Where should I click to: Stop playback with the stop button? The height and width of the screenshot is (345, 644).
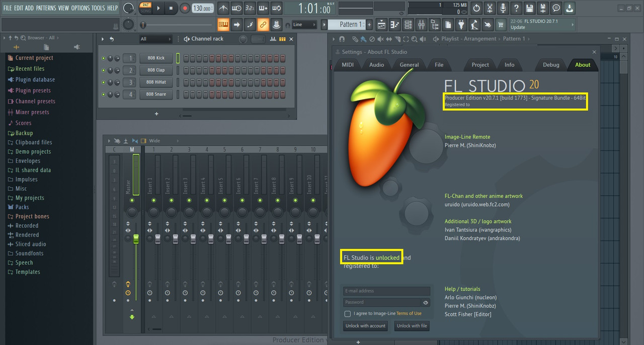click(171, 8)
